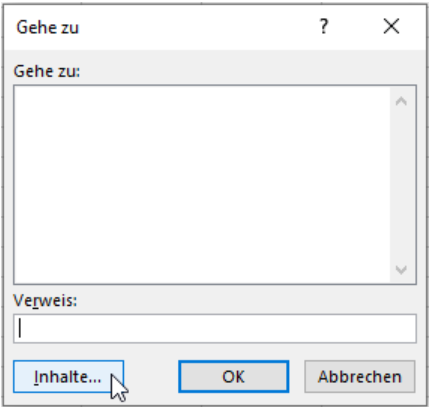Click the scrollbar track of the list

point(401,185)
